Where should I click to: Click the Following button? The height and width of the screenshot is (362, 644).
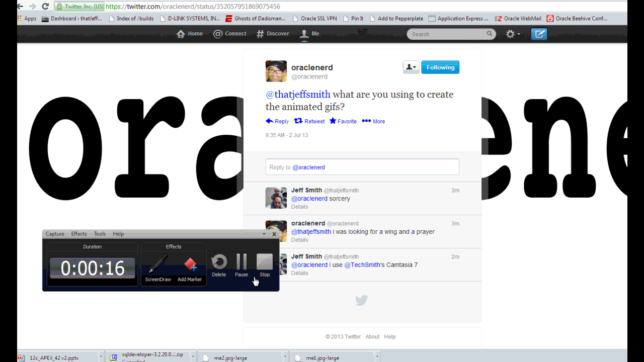tap(440, 67)
